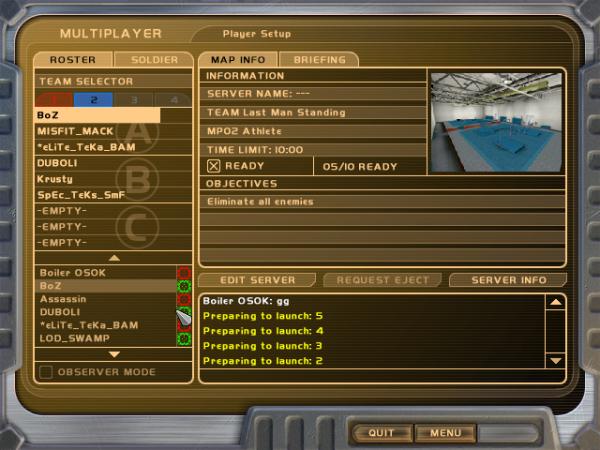Click the QUIT button
Image resolution: width=600 pixels, height=450 pixels.
(x=382, y=433)
